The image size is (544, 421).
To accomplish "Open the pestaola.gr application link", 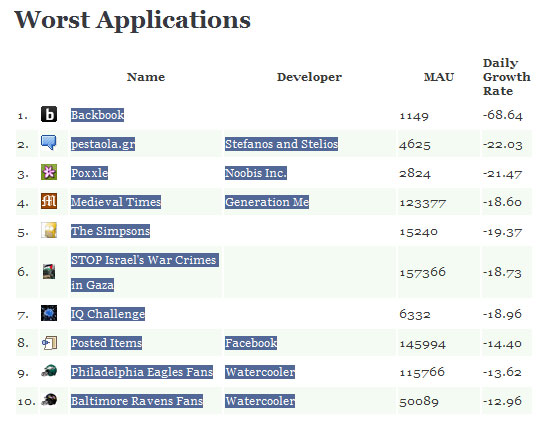I will tap(103, 144).
